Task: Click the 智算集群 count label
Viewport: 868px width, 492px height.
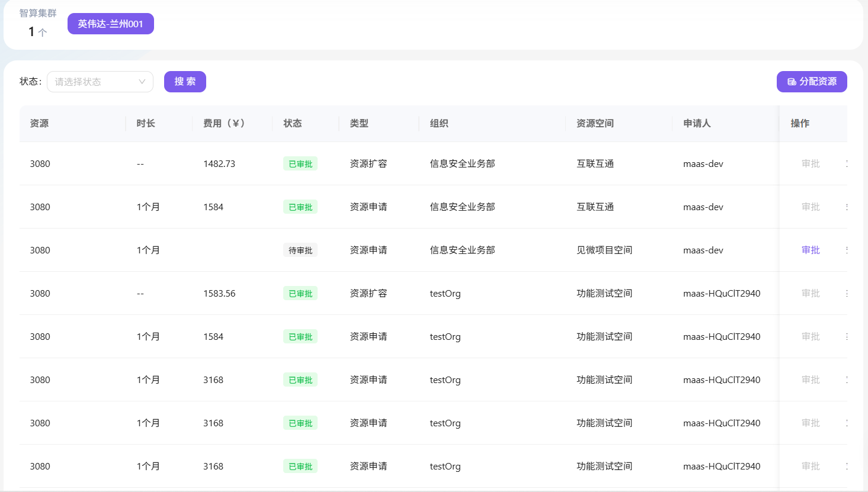Action: (38, 13)
